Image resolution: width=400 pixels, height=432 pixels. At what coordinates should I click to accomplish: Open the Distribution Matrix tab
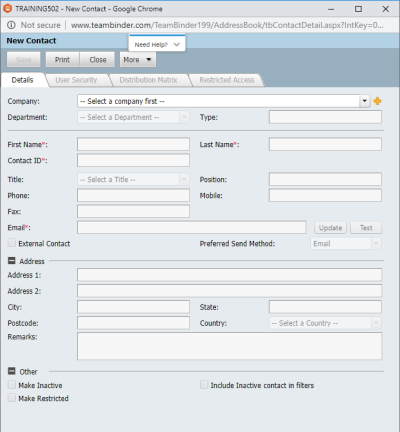(x=148, y=80)
